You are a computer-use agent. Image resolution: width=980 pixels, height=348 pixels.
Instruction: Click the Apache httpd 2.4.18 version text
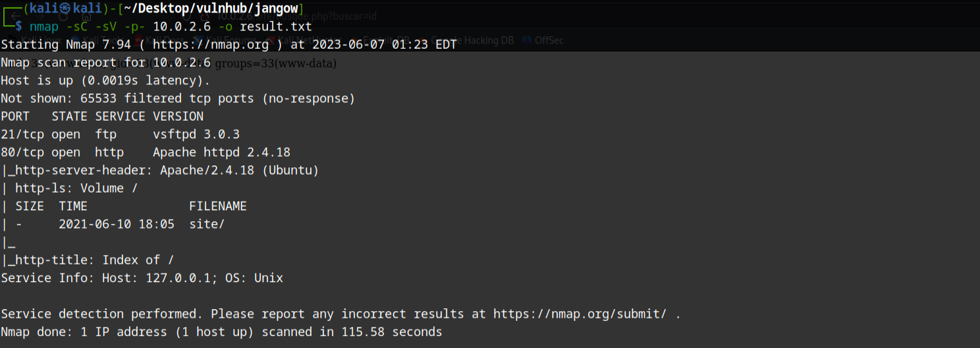pos(221,152)
